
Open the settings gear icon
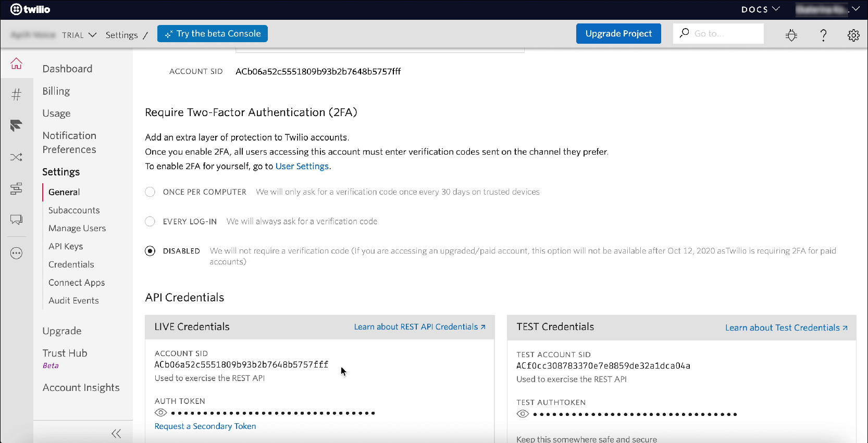(853, 35)
